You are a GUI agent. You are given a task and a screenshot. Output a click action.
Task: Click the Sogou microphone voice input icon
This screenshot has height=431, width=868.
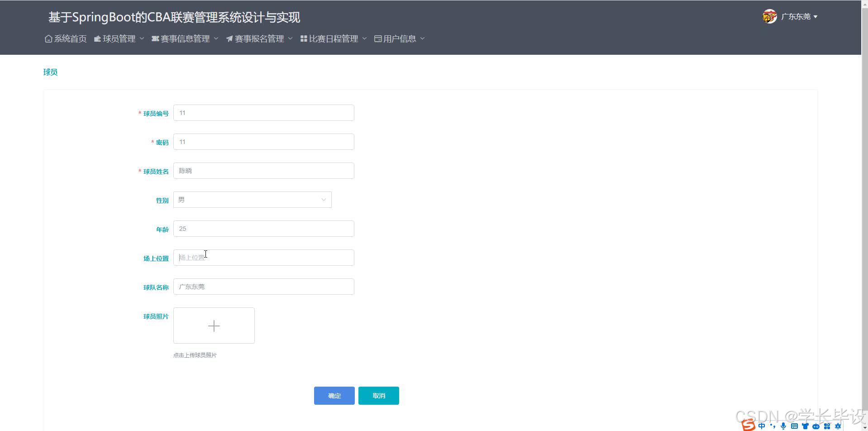[783, 426]
